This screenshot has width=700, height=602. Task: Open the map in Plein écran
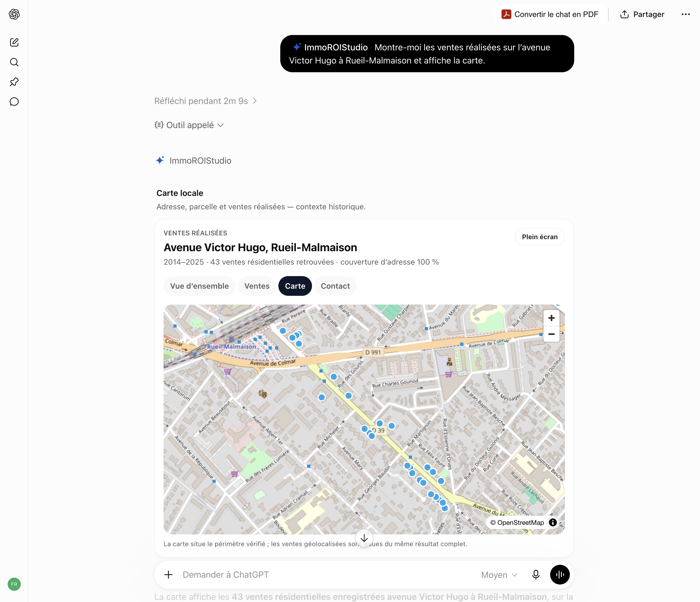[539, 237]
